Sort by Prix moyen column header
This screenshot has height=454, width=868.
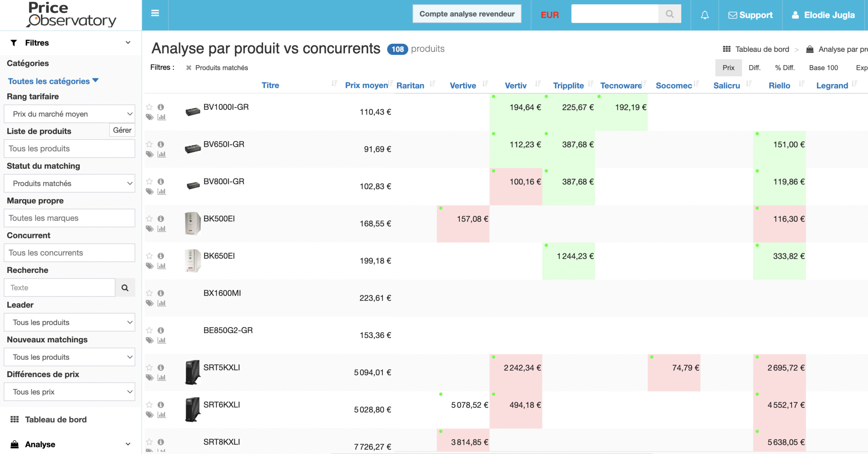point(366,85)
